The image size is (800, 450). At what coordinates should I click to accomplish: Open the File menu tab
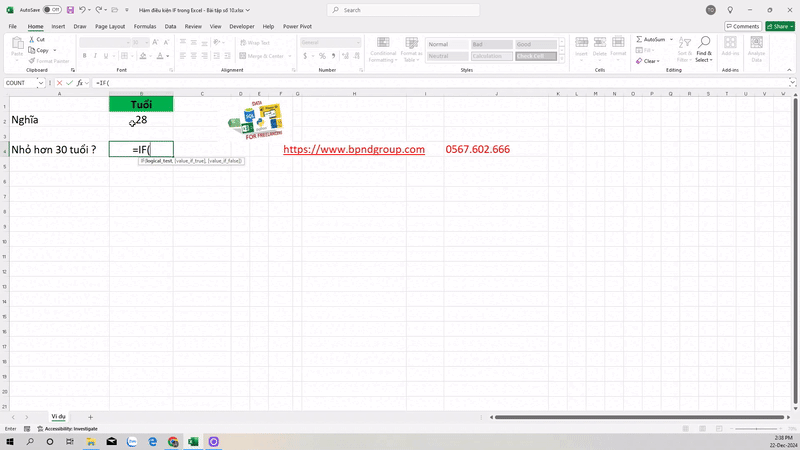[13, 27]
